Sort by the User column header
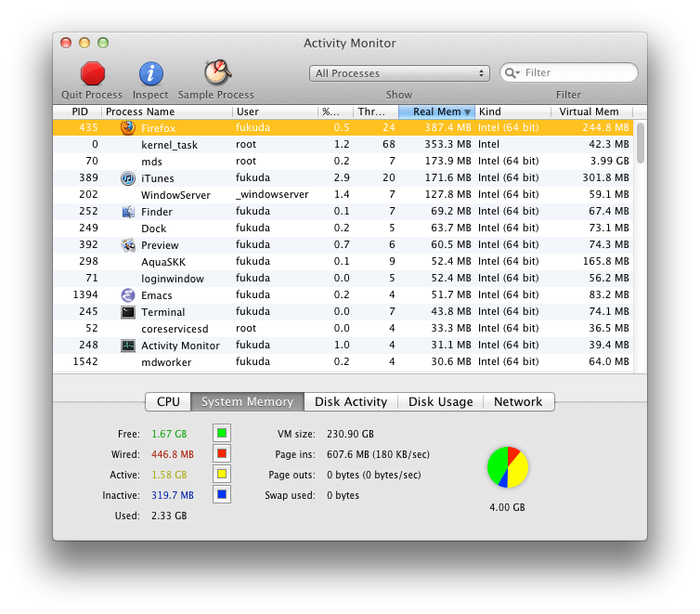This screenshot has width=700, height=614. coord(275,111)
